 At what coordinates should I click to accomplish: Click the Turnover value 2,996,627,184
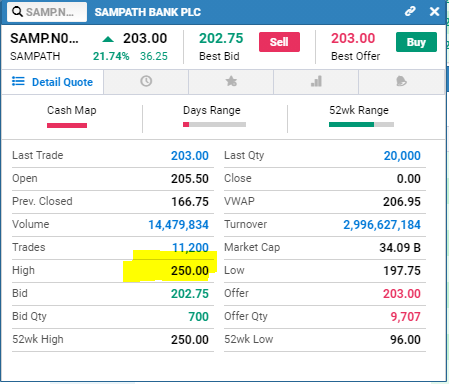click(382, 225)
